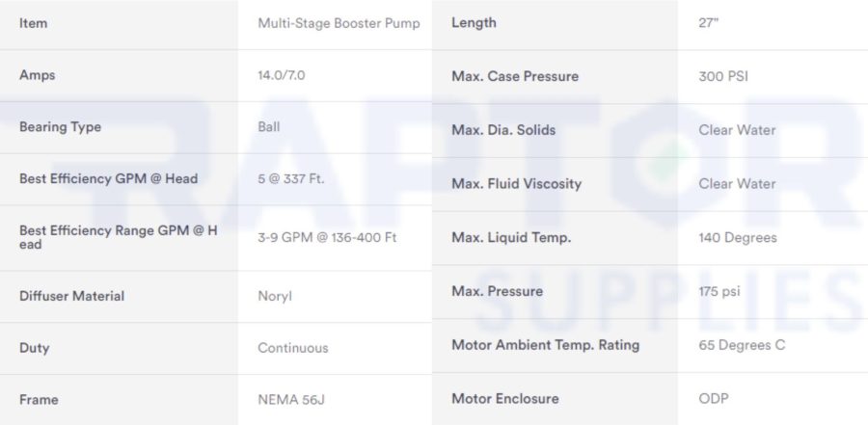
Task: Select the 'Noryl' material value
Action: pos(275,296)
